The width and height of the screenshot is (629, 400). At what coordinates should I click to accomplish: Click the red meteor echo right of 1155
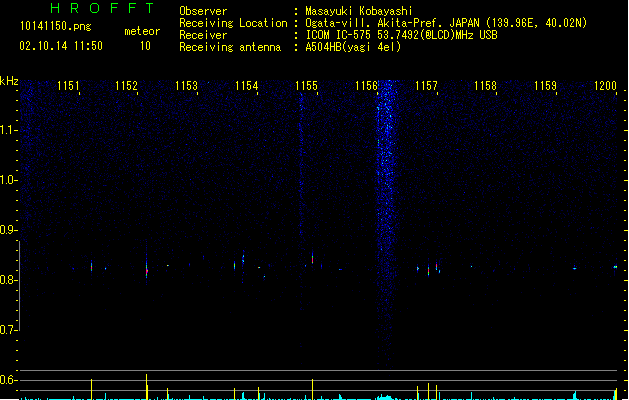tap(312, 258)
